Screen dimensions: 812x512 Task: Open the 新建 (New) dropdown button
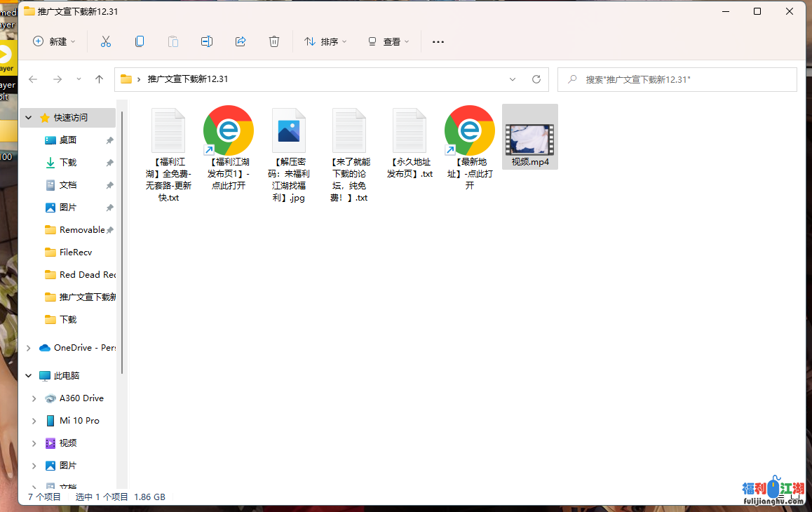click(54, 42)
